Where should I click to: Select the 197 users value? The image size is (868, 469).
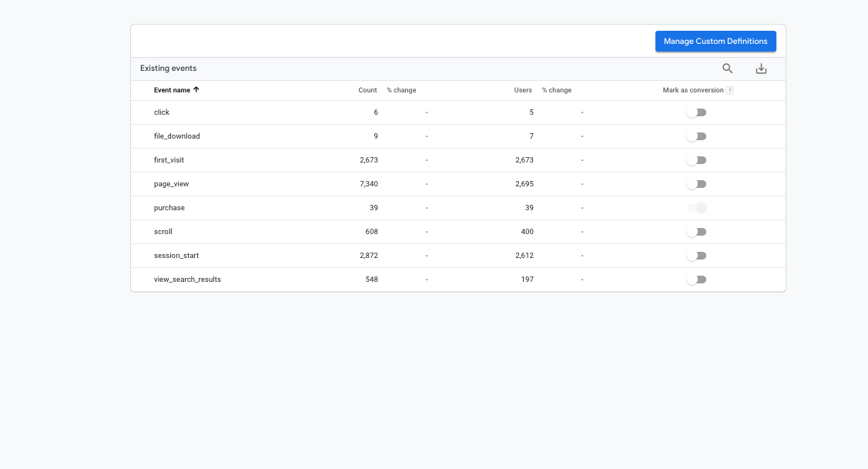tap(527, 280)
